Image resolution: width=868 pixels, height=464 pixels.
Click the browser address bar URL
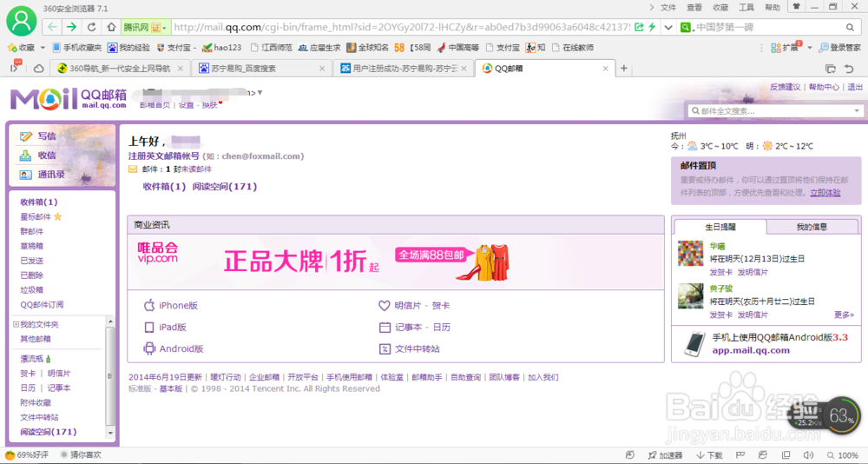(403, 27)
